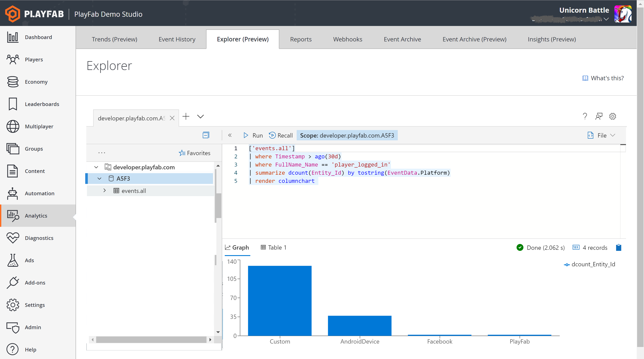
Task: Click the Help question mark icon in toolbar
Action: point(585,116)
